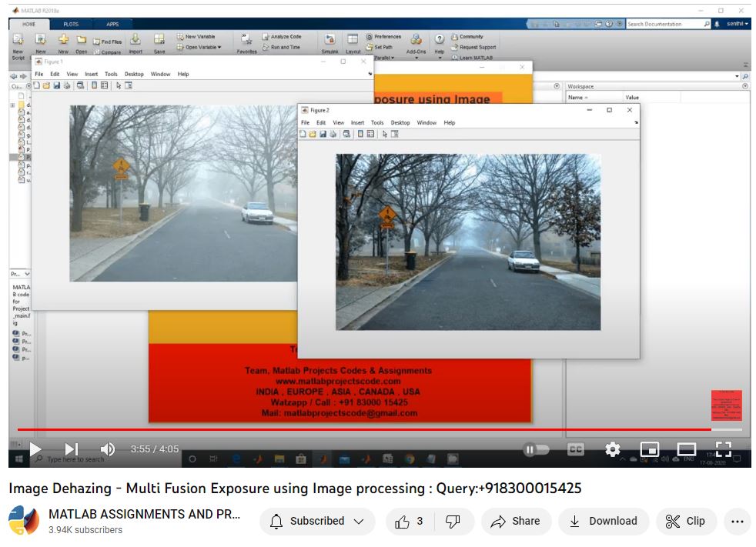Open Window menu in Figure 2
The height and width of the screenshot is (547, 756).
[427, 123]
